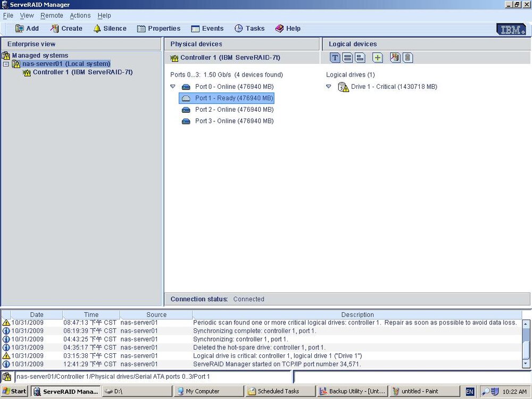Click event log scroll down arrow
Screen dimensions: 532x399
coord(526,364)
